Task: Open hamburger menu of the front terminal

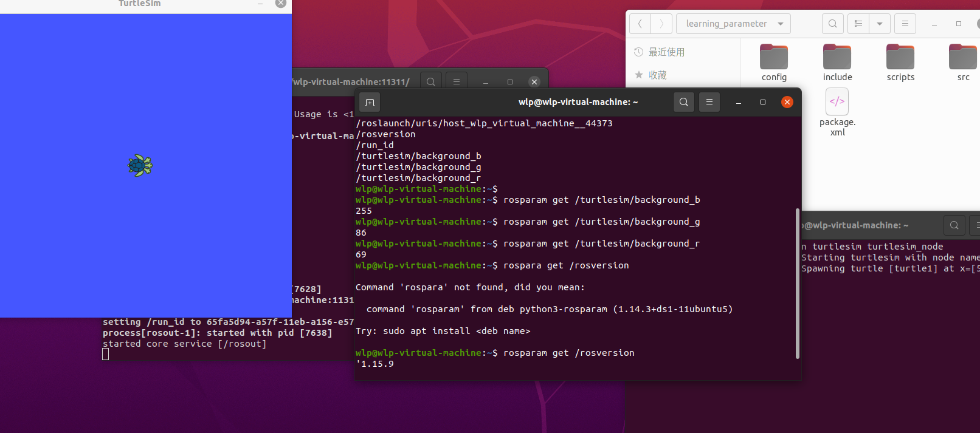Action: (x=709, y=102)
